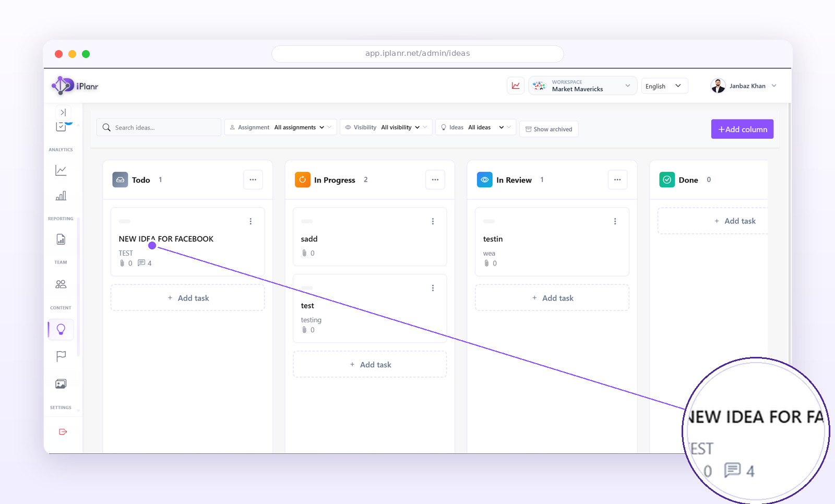Open the reporting document icon
The width and height of the screenshot is (835, 504).
(x=61, y=239)
